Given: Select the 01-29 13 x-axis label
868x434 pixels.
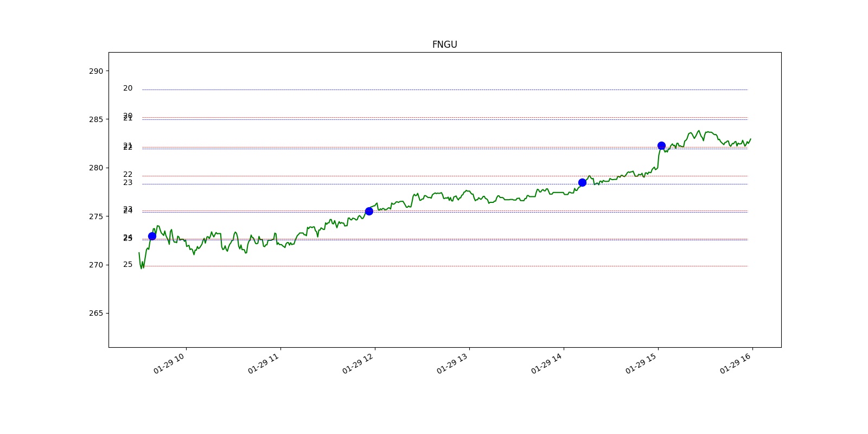Looking at the screenshot, I should point(452,363).
